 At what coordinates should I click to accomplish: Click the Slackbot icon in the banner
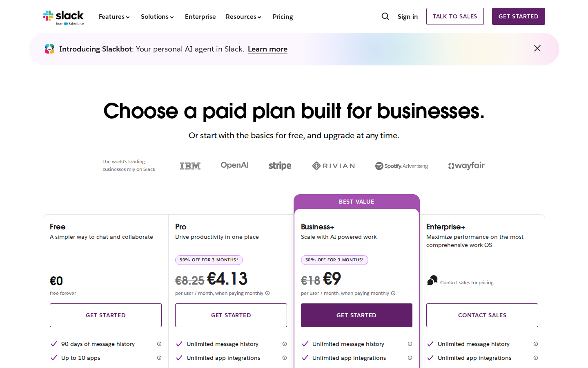pyautogui.click(x=49, y=49)
